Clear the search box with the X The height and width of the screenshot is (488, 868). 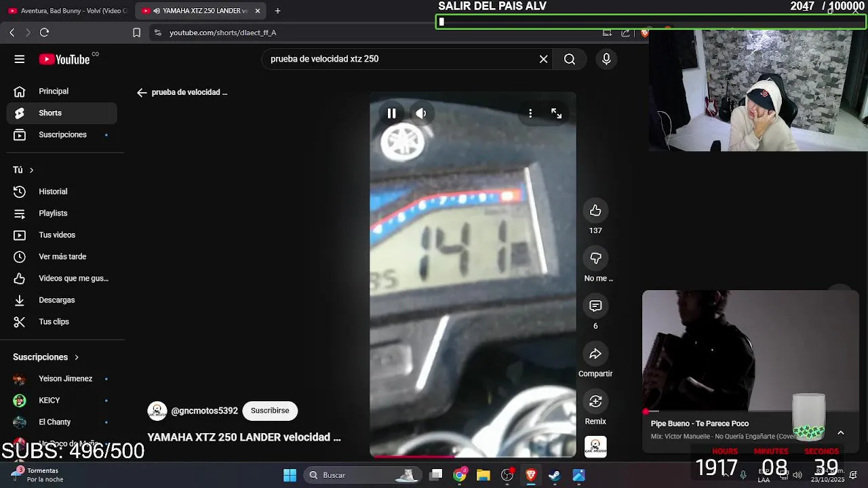click(x=543, y=59)
